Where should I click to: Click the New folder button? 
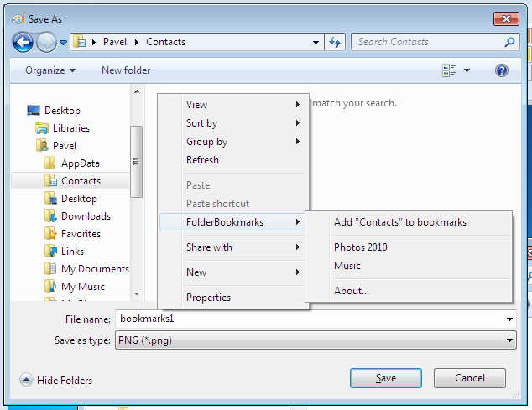click(126, 70)
